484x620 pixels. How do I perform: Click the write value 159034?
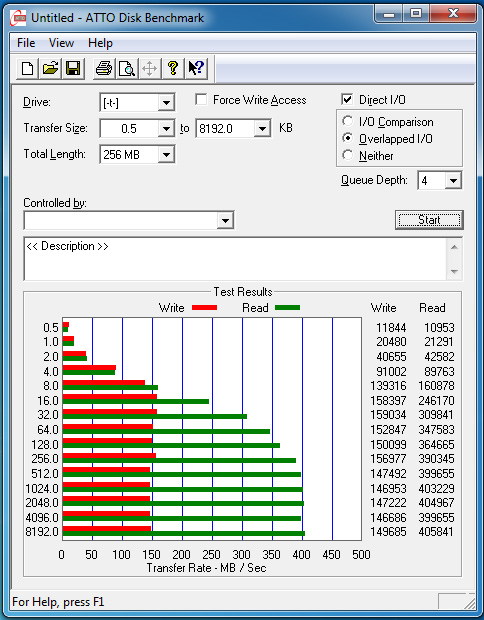tap(388, 415)
